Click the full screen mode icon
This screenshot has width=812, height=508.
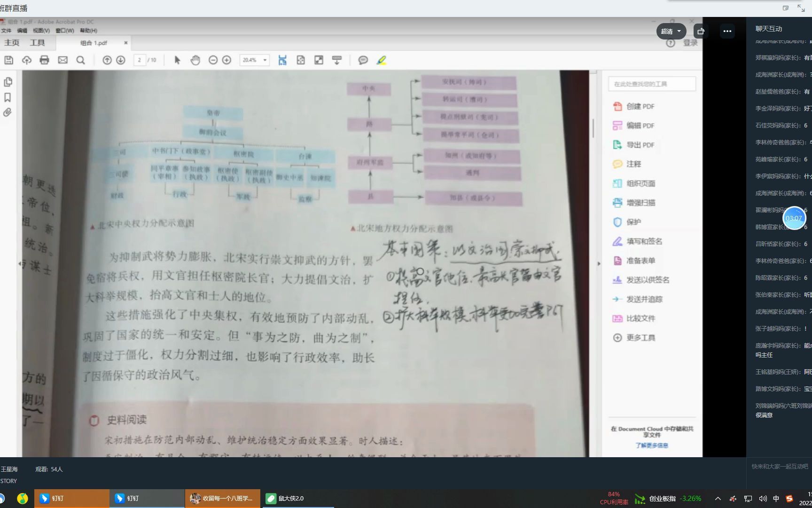tap(319, 60)
